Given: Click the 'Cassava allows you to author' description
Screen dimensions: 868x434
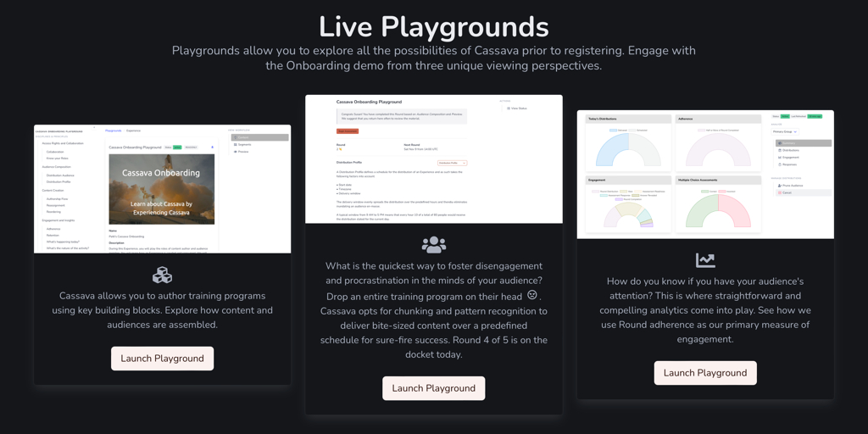Looking at the screenshot, I should pyautogui.click(x=162, y=310).
